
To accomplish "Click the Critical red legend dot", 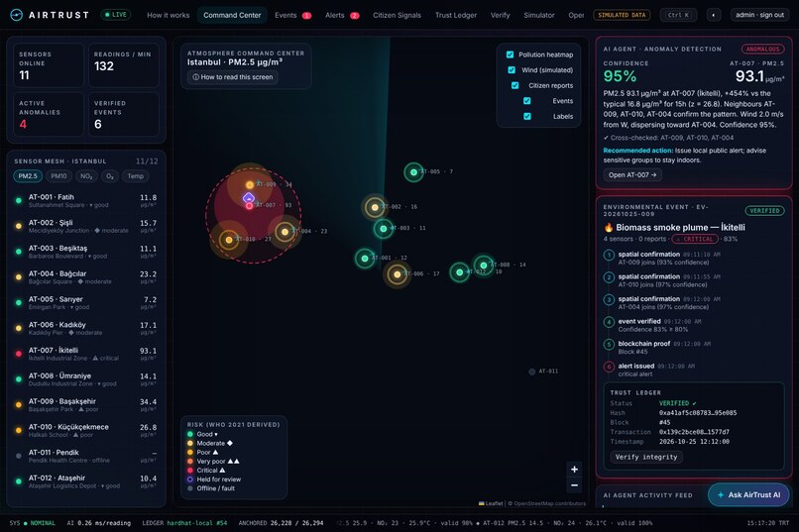I will click(x=190, y=471).
